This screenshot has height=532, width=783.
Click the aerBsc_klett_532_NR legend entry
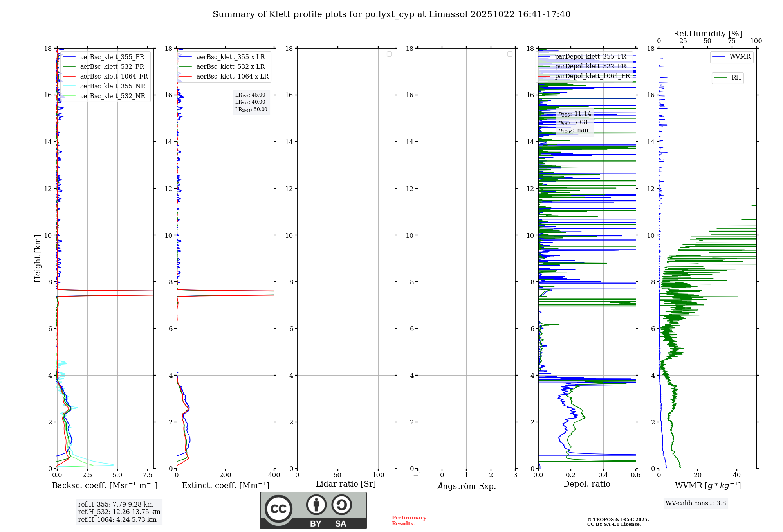click(112, 96)
